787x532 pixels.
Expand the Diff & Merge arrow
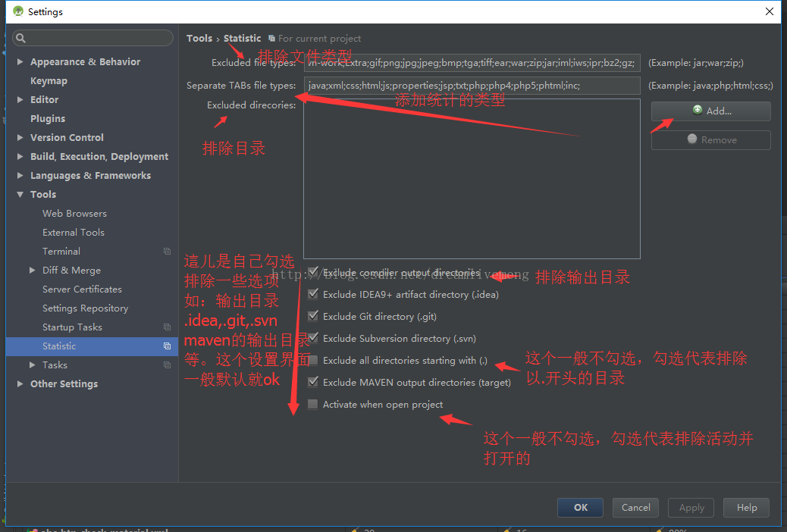(32, 270)
